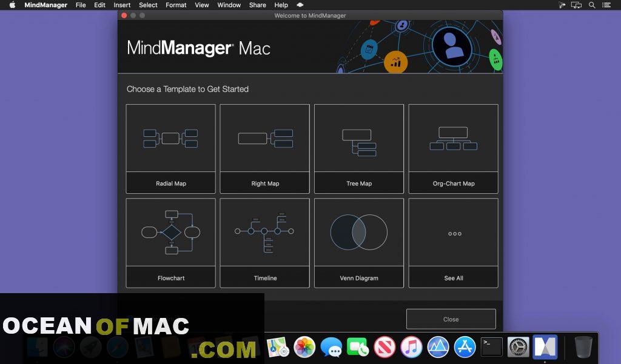This screenshot has height=364, width=621.
Task: Open the File menu
Action: pos(81,5)
